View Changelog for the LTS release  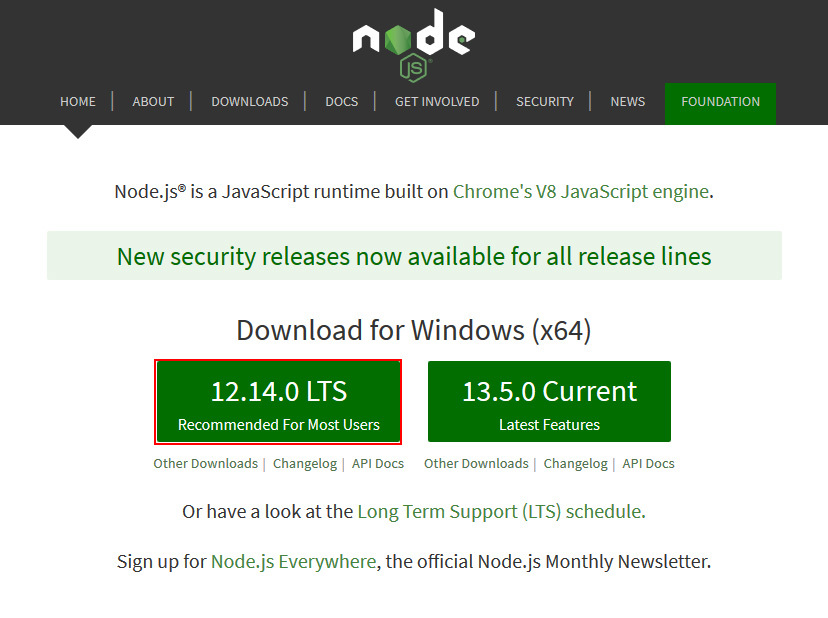click(304, 464)
